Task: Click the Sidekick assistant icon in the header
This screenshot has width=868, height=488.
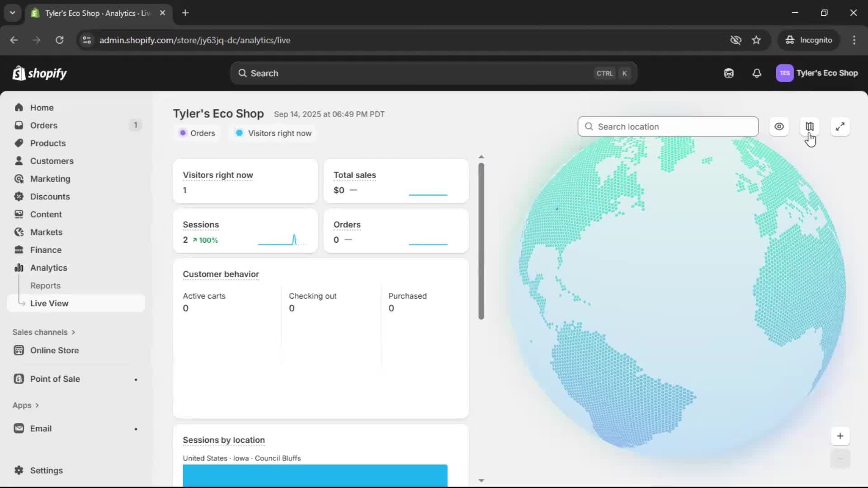Action: 729,73
